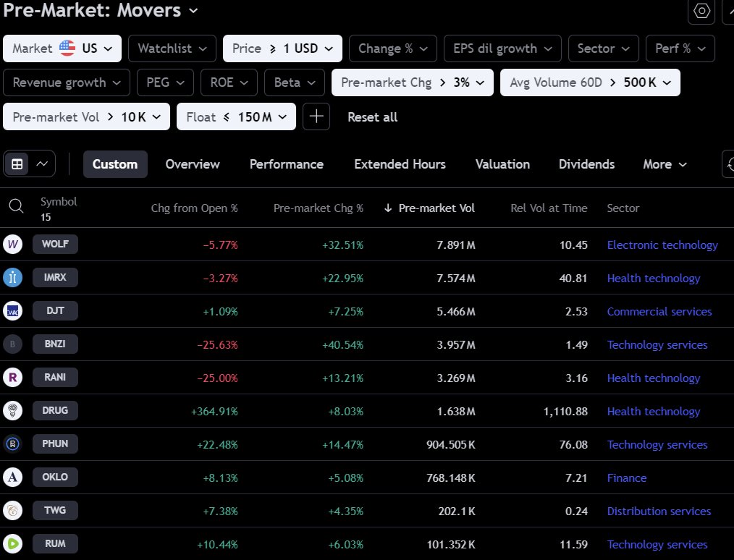The height and width of the screenshot is (560, 734).
Task: Open the Price > 1 USD filter
Action: click(x=282, y=48)
